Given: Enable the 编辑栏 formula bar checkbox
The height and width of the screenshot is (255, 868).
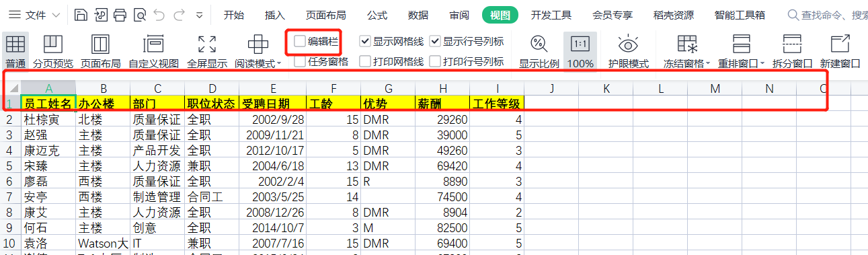Looking at the screenshot, I should 300,42.
